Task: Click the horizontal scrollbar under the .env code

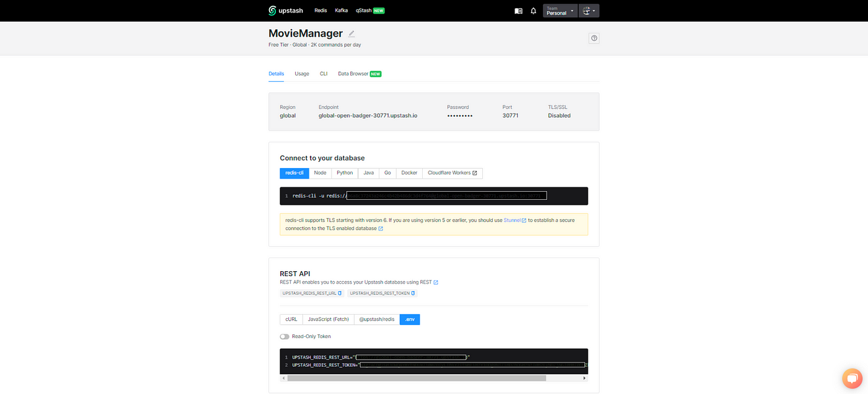Action: tap(416, 378)
